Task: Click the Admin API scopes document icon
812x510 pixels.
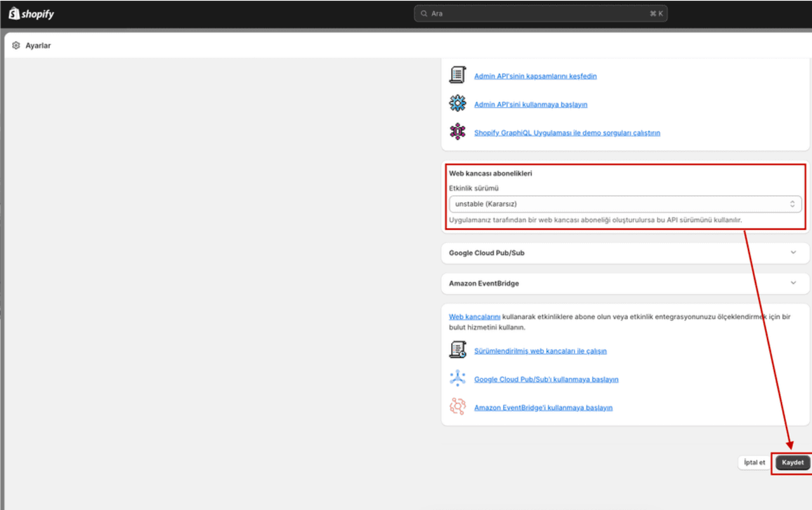Action: [x=457, y=75]
